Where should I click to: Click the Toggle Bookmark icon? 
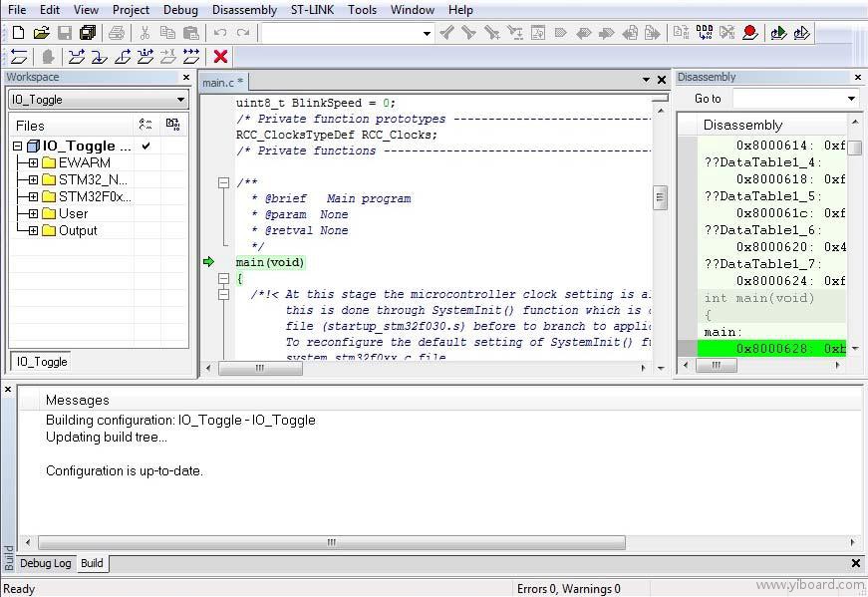[560, 33]
